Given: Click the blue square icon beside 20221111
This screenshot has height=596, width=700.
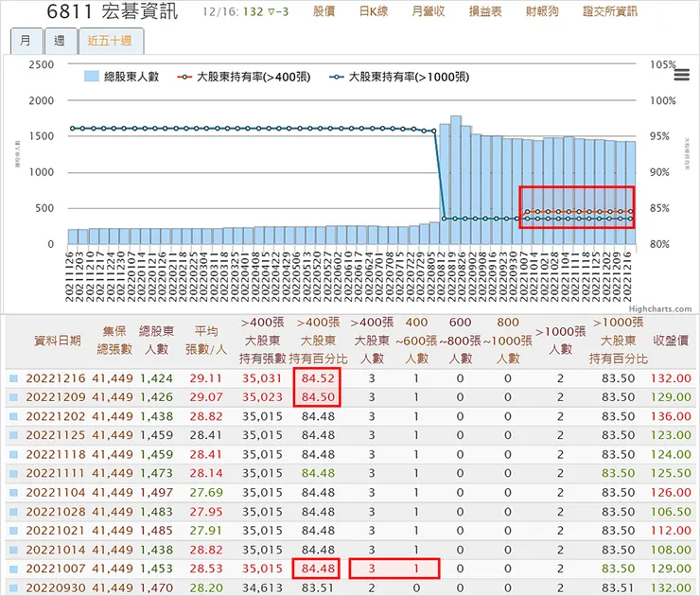Looking at the screenshot, I should [14, 473].
